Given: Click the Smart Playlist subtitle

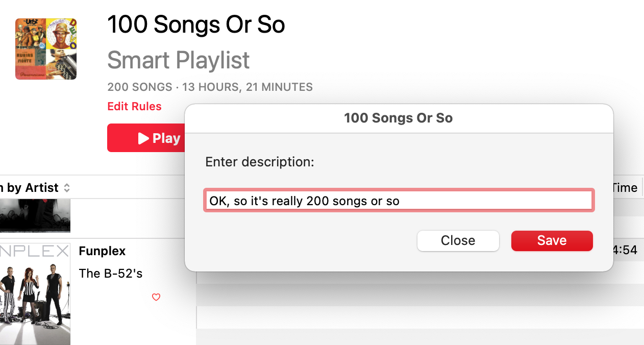Looking at the screenshot, I should (179, 60).
